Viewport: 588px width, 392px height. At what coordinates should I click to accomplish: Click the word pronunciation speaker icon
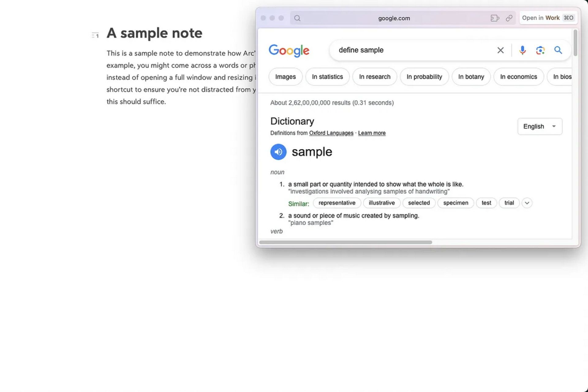coord(278,151)
